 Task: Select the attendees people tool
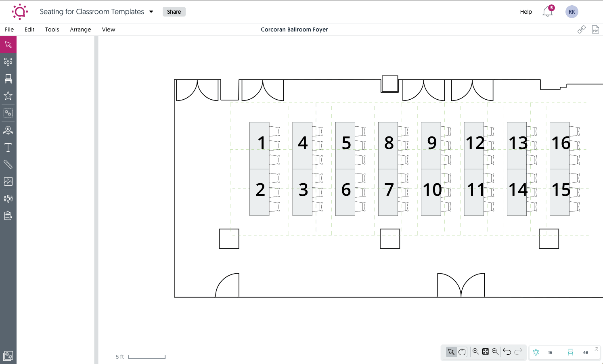click(8, 198)
